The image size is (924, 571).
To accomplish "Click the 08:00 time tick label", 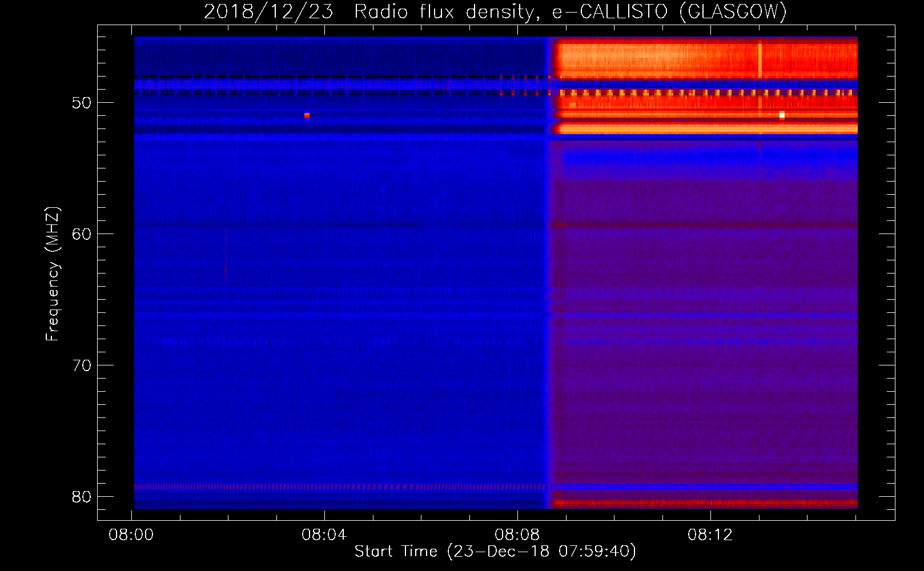I will (x=131, y=535).
